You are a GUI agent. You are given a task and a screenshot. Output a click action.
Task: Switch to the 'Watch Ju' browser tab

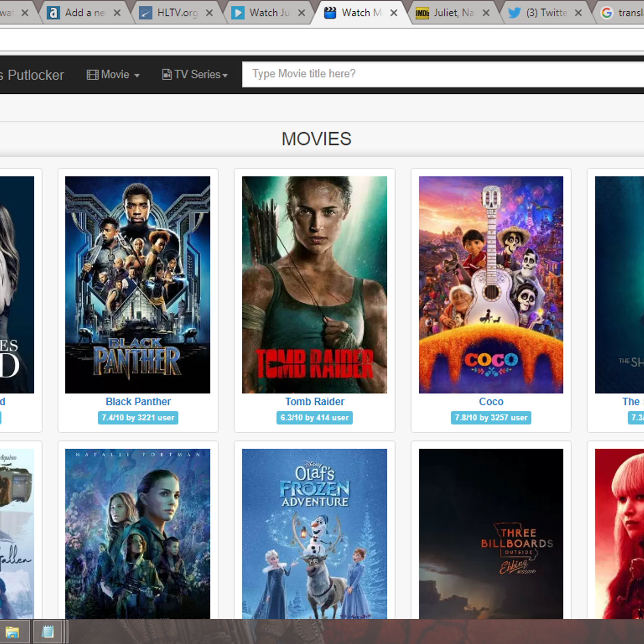click(269, 13)
